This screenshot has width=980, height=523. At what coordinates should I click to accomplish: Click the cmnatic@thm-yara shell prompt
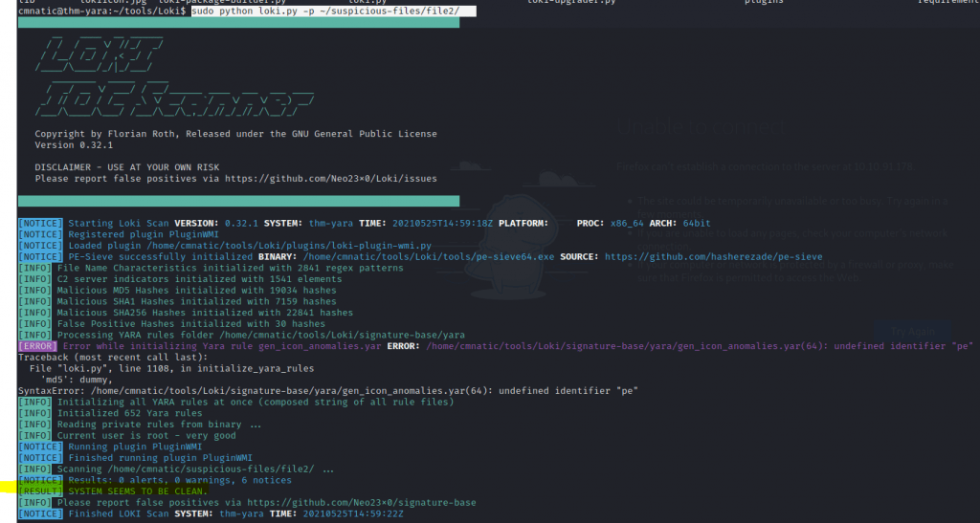101,11
